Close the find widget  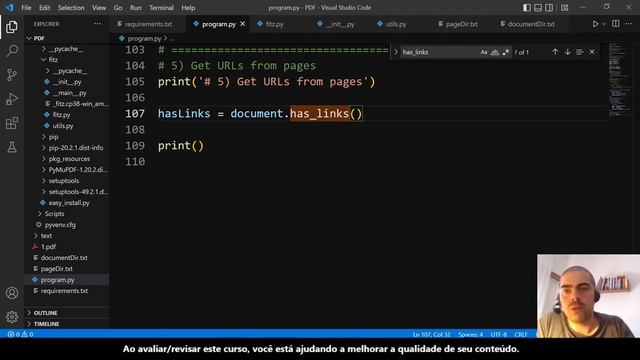pos(592,52)
